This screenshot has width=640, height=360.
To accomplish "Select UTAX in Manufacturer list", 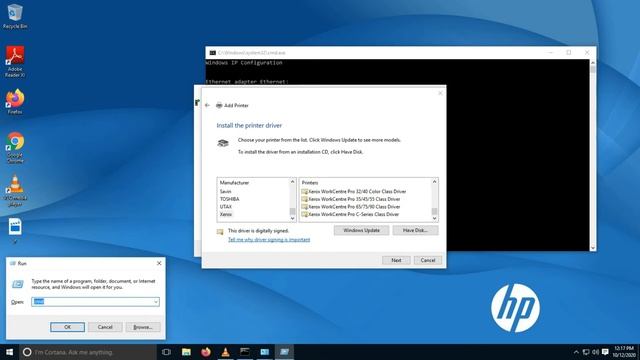I will click(225, 207).
